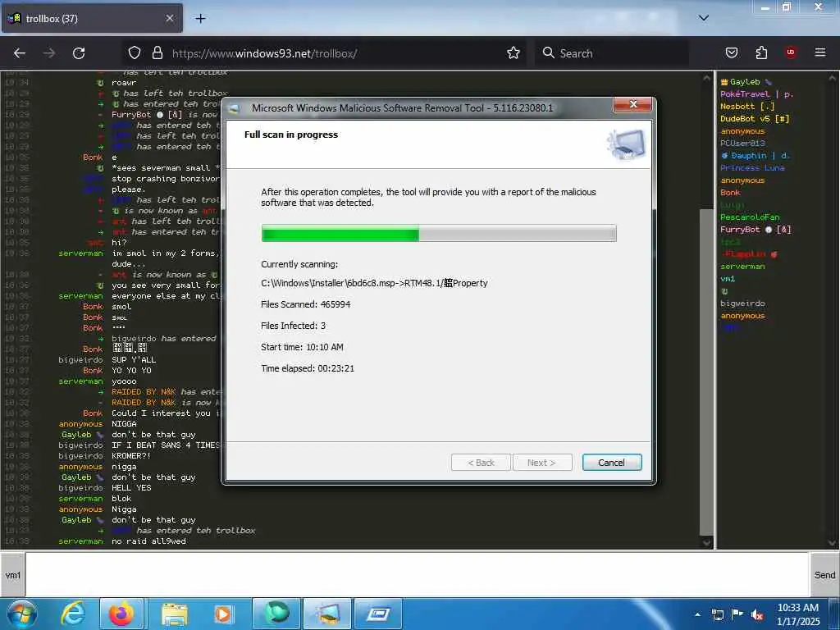Click the Firefox forward arrow
840x630 pixels.
(49, 53)
